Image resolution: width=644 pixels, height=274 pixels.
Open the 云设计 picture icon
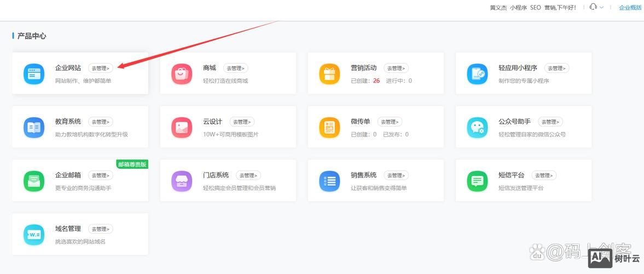point(182,128)
